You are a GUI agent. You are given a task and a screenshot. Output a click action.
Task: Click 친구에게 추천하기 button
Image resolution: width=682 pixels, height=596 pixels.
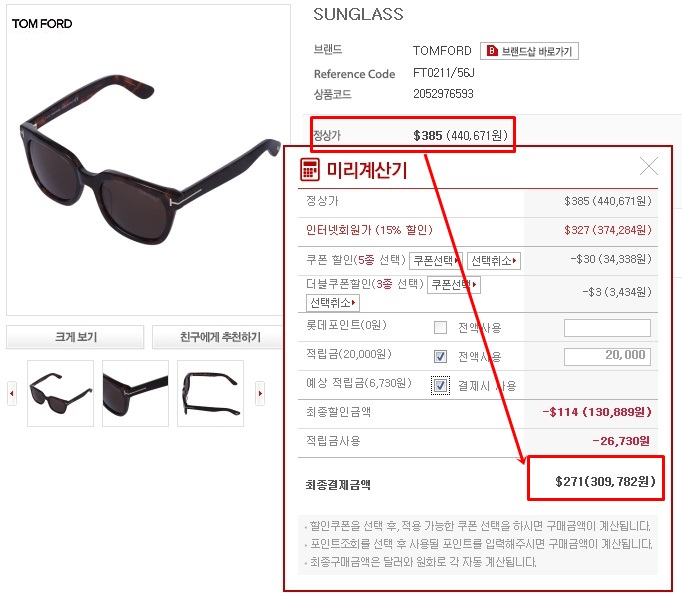point(220,337)
